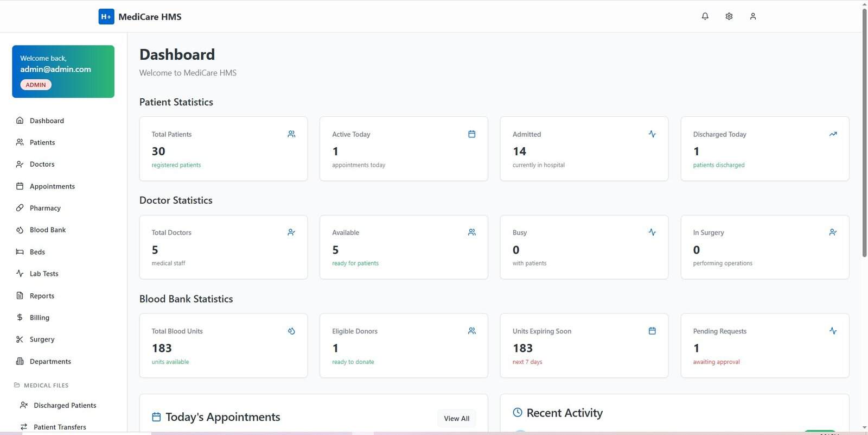
Task: Click the people icon on Available card
Action: tap(472, 232)
